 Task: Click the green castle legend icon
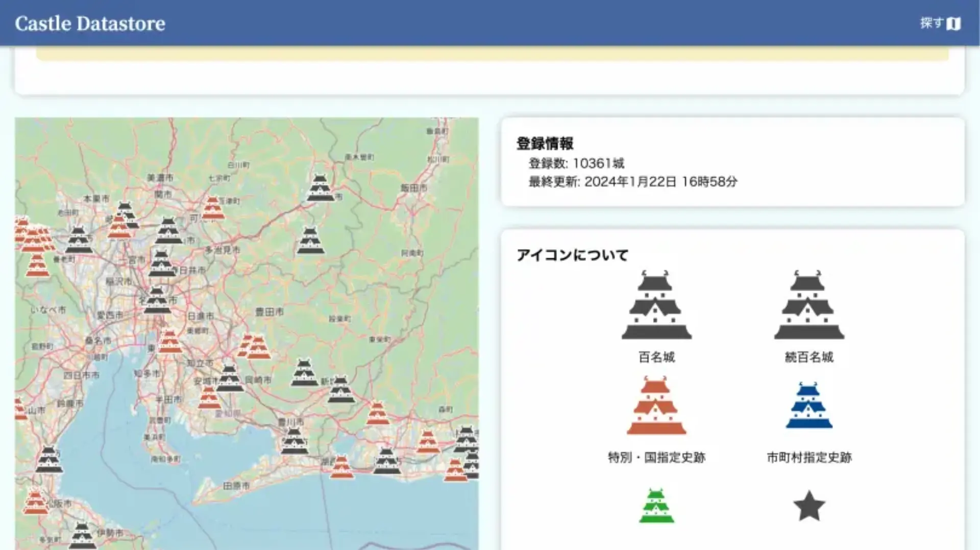point(656,506)
